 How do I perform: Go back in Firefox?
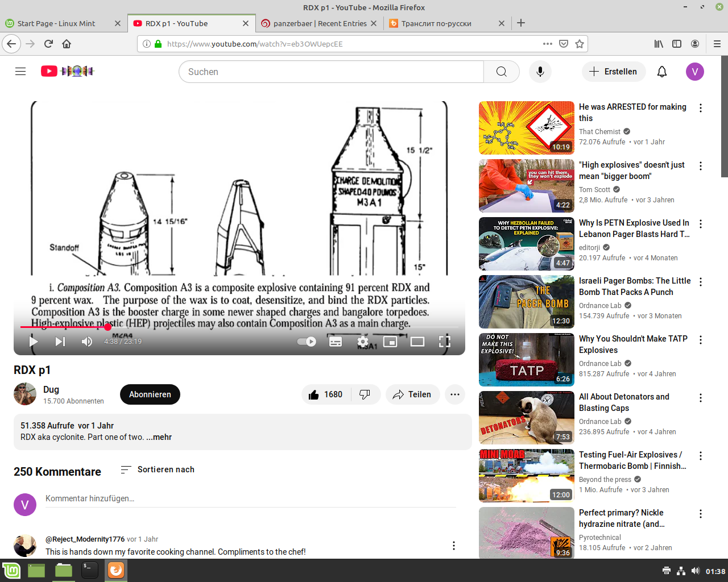11,44
